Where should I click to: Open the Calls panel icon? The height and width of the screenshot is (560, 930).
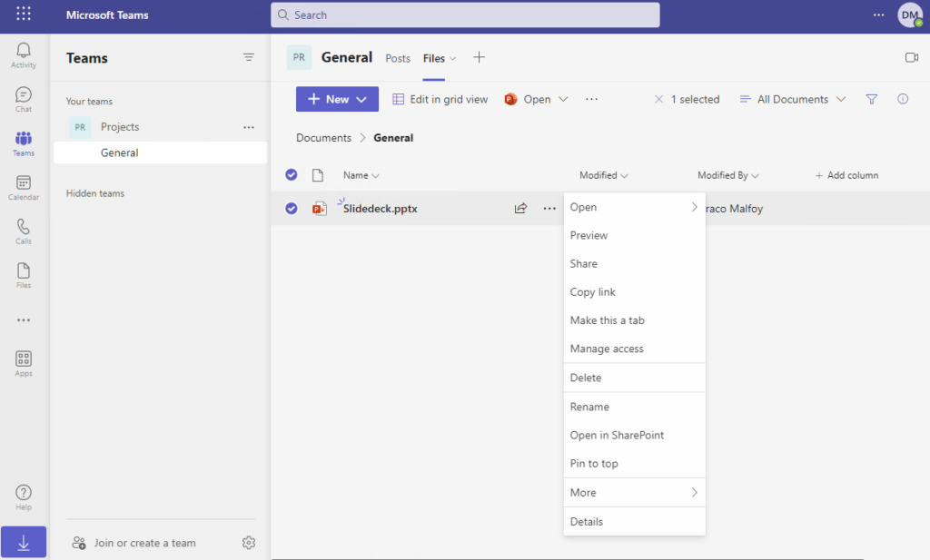(23, 229)
